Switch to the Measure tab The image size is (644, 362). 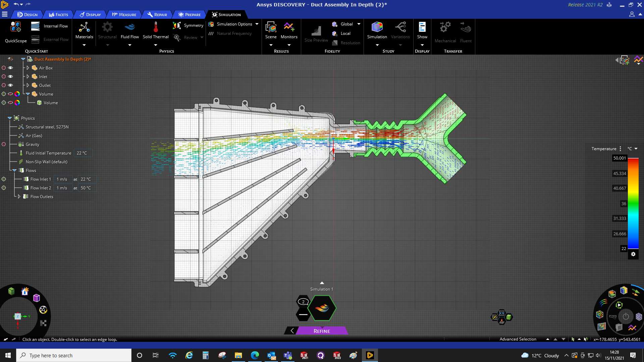(124, 15)
